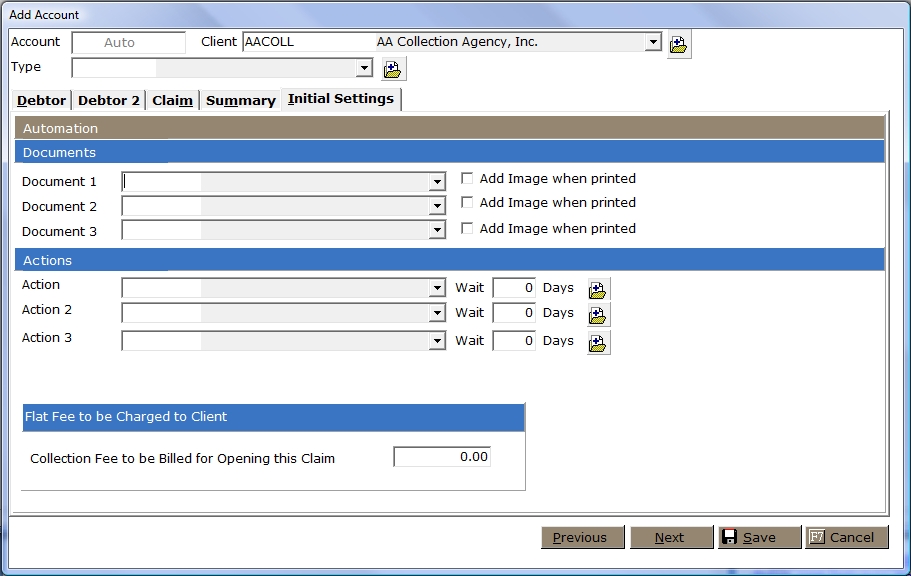Click the folder icon beside Type dropdown
The height and width of the screenshot is (576, 911).
coord(393,69)
